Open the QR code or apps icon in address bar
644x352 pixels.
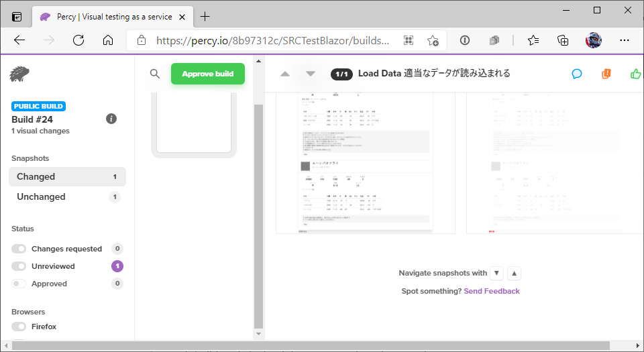[x=409, y=40]
